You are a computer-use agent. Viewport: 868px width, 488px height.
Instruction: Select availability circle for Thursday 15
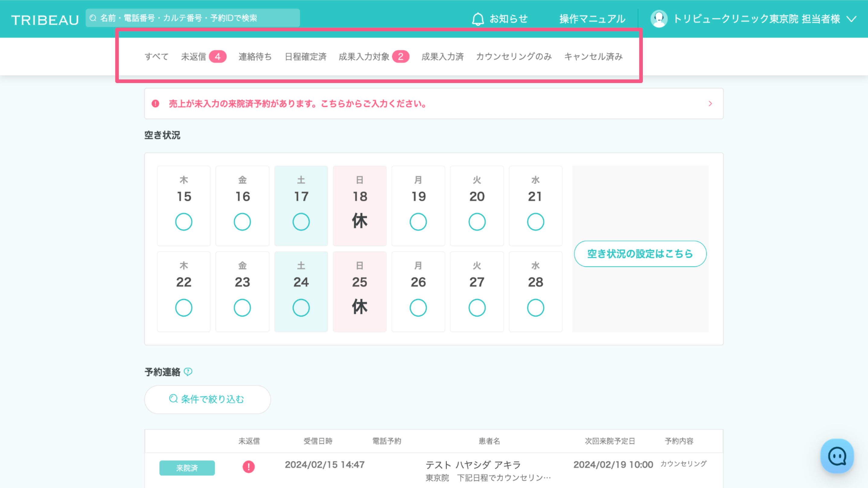[183, 222]
